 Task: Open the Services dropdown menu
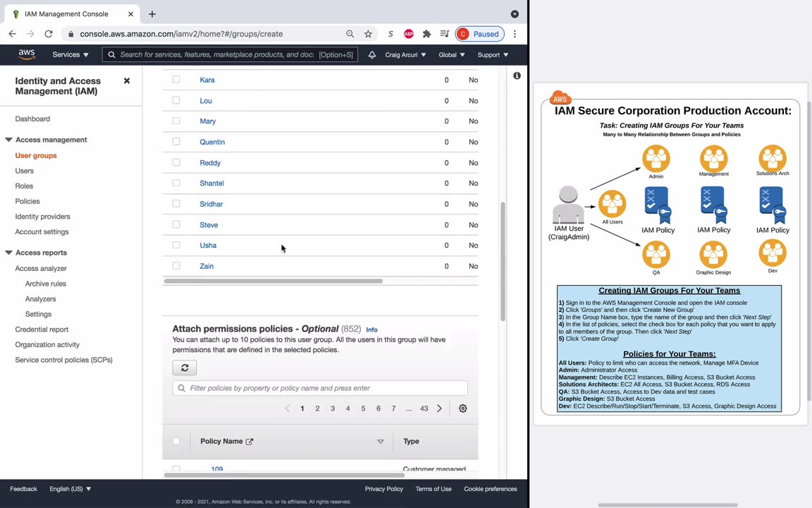click(70, 54)
